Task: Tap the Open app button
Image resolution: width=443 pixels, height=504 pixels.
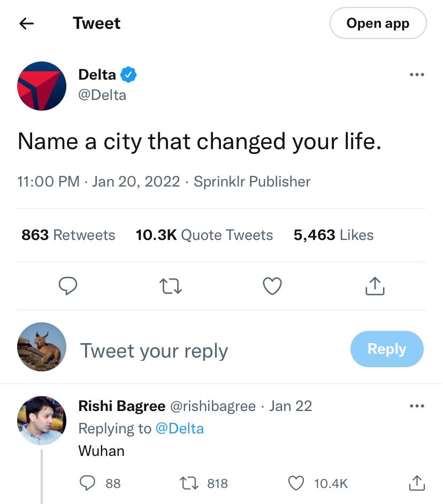Action: [378, 24]
